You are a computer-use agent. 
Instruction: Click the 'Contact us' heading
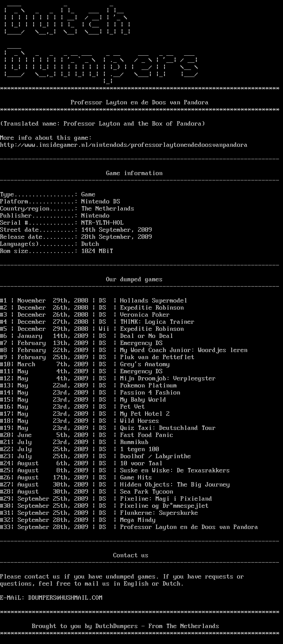(x=130, y=556)
